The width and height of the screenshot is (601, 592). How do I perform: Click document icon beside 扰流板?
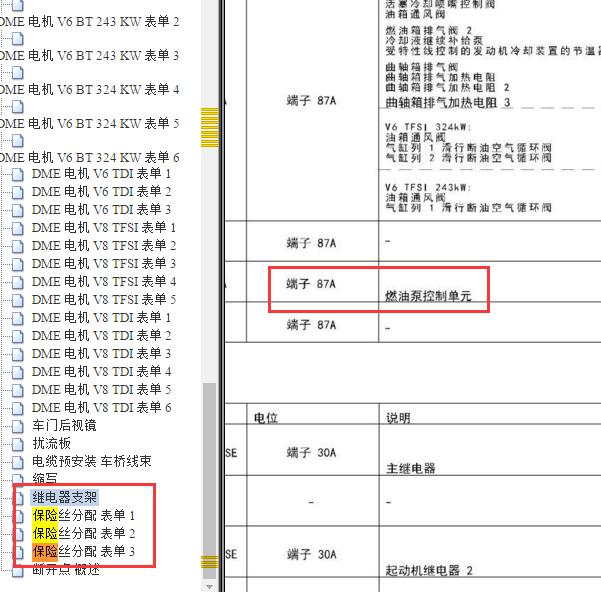18,444
